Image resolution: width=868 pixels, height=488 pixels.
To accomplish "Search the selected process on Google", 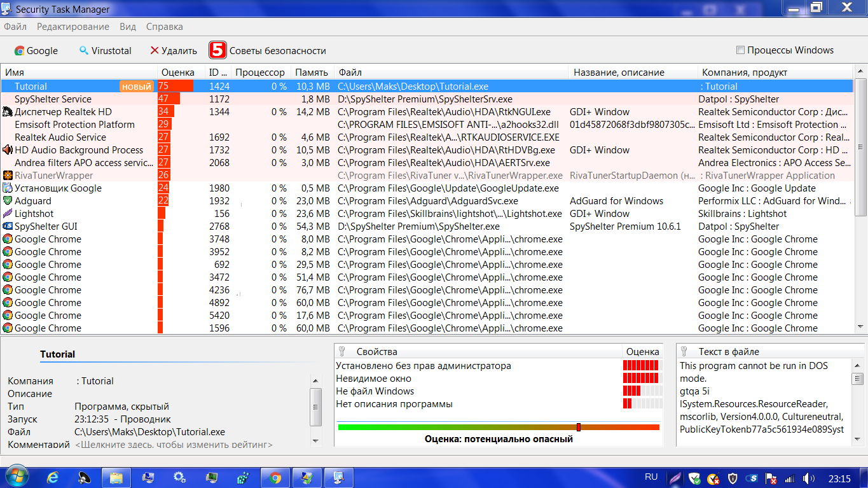I will (36, 51).
